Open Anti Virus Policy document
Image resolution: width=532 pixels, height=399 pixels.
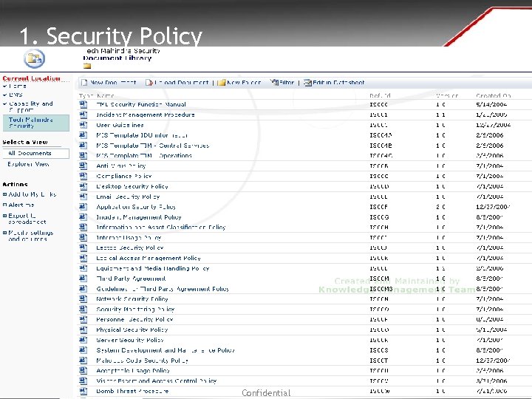pos(121,166)
